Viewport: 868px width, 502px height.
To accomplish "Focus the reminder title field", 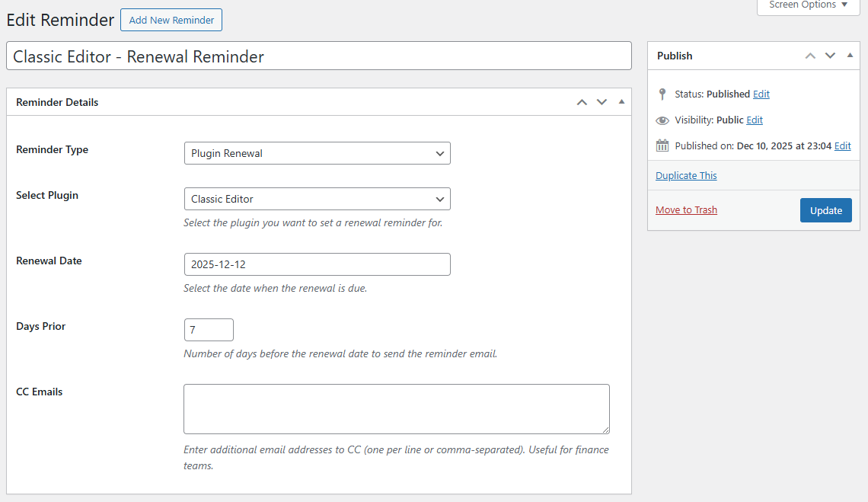I will pos(319,56).
